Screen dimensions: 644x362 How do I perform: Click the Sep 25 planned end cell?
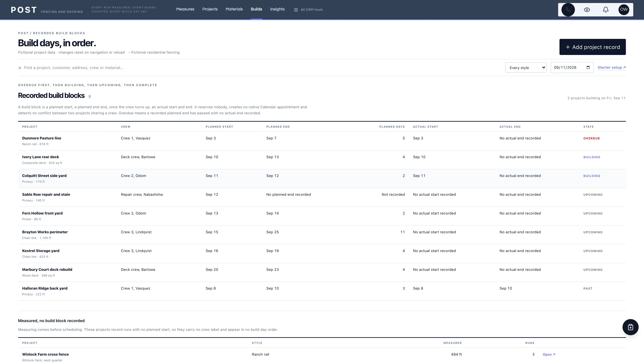click(273, 232)
